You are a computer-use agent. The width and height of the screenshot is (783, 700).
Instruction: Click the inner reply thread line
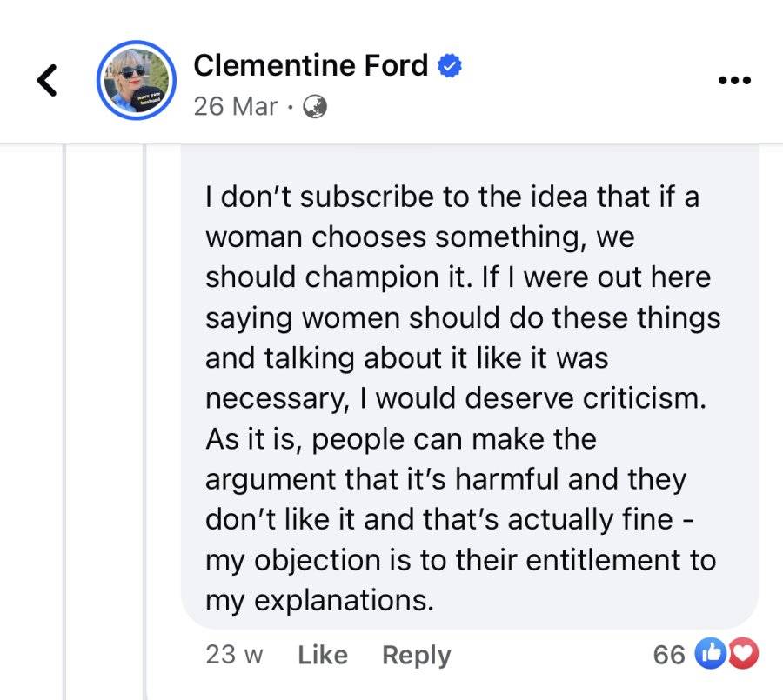tap(144, 422)
